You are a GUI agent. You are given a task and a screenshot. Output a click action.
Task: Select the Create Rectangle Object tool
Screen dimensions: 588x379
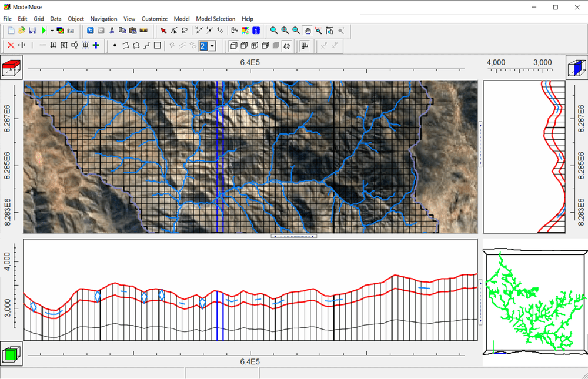(x=158, y=45)
